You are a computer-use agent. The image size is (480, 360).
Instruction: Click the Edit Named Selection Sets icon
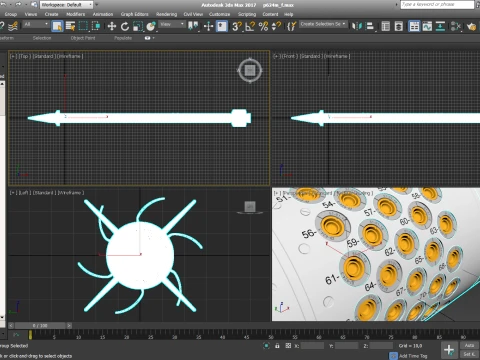point(291,26)
